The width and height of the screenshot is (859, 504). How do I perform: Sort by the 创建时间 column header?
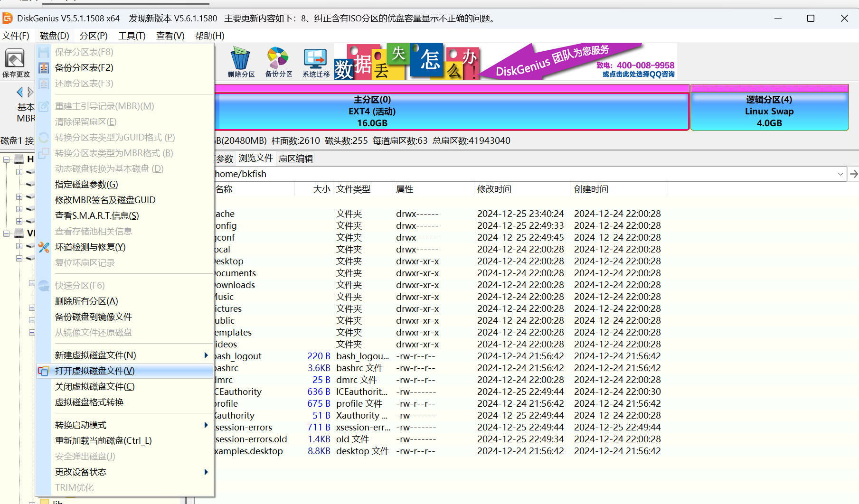pyautogui.click(x=619, y=189)
